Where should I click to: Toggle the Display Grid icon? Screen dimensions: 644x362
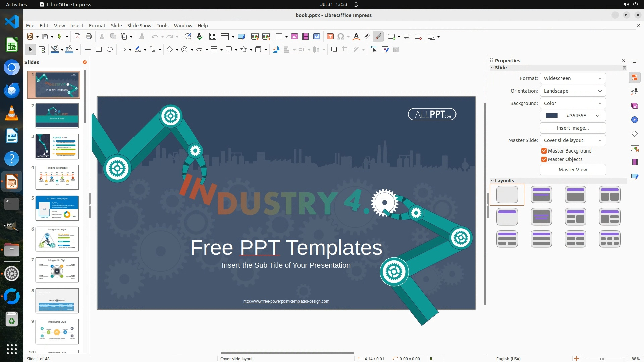(x=212, y=37)
